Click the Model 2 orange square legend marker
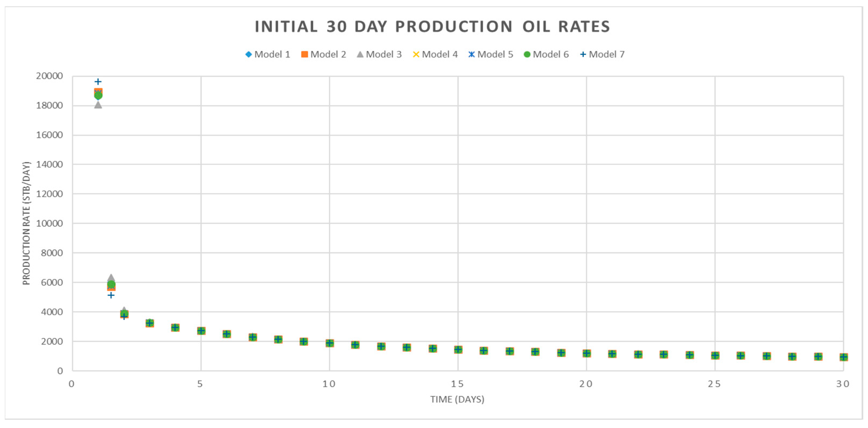The image size is (868, 428). pyautogui.click(x=304, y=54)
